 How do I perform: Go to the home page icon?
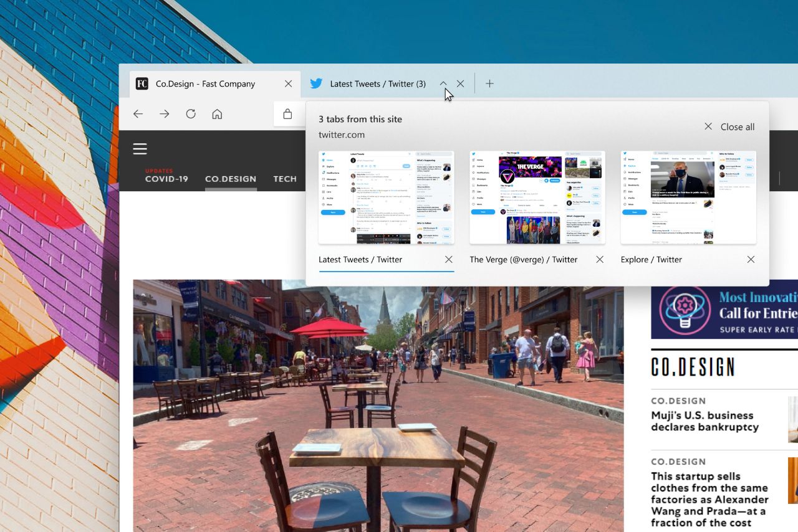click(217, 114)
